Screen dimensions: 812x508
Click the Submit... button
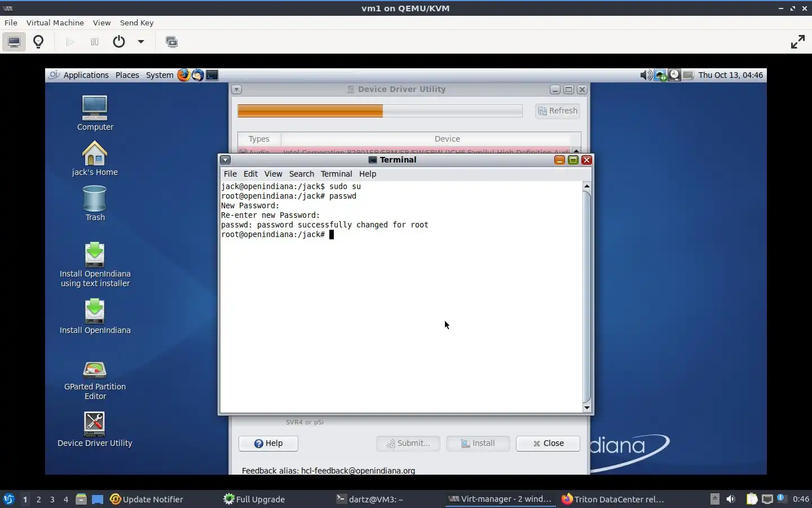408,443
